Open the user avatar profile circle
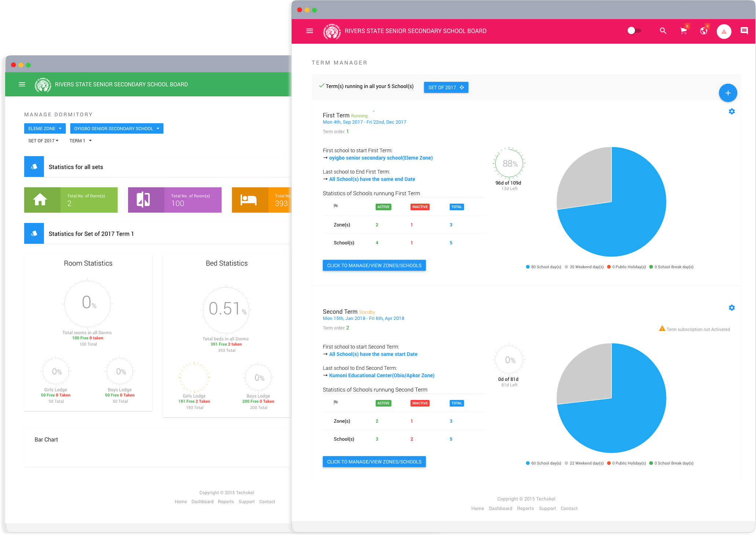 coord(724,32)
